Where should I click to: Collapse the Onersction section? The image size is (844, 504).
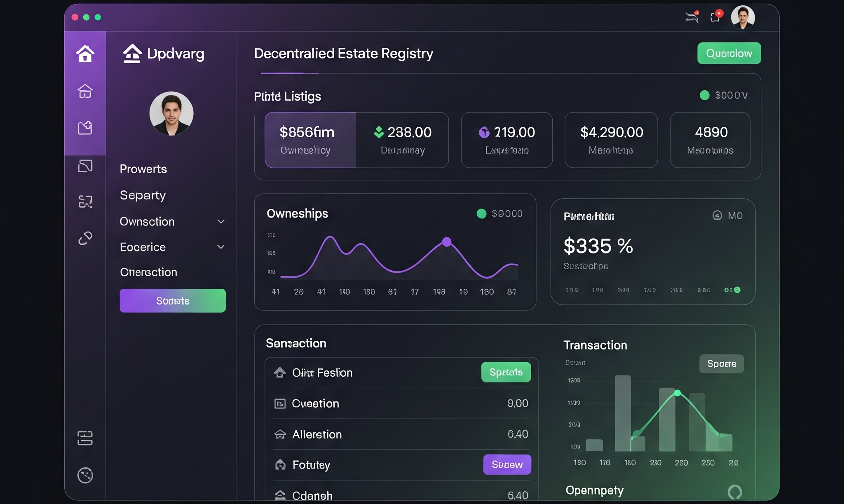[x=148, y=272]
